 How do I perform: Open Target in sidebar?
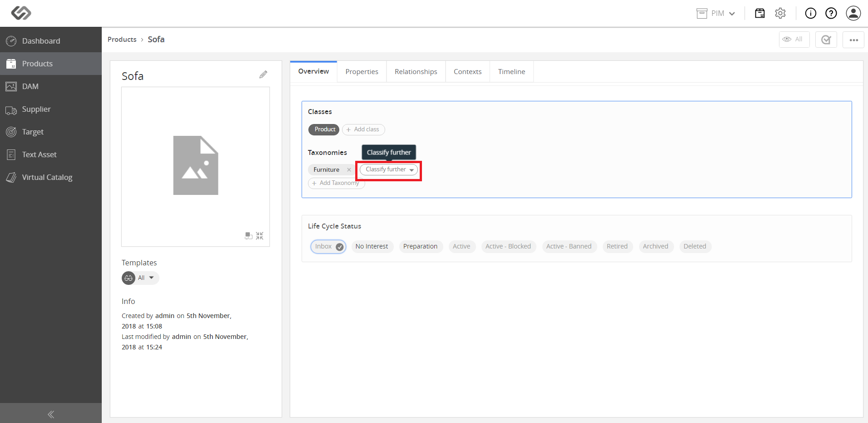[51, 132]
